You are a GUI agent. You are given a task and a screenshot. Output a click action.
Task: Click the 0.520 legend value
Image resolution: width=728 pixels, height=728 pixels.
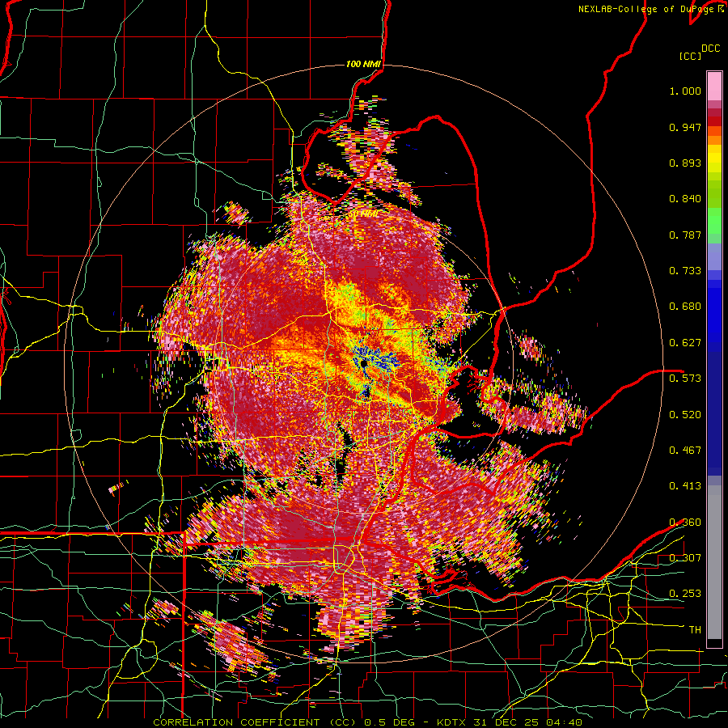[685, 414]
